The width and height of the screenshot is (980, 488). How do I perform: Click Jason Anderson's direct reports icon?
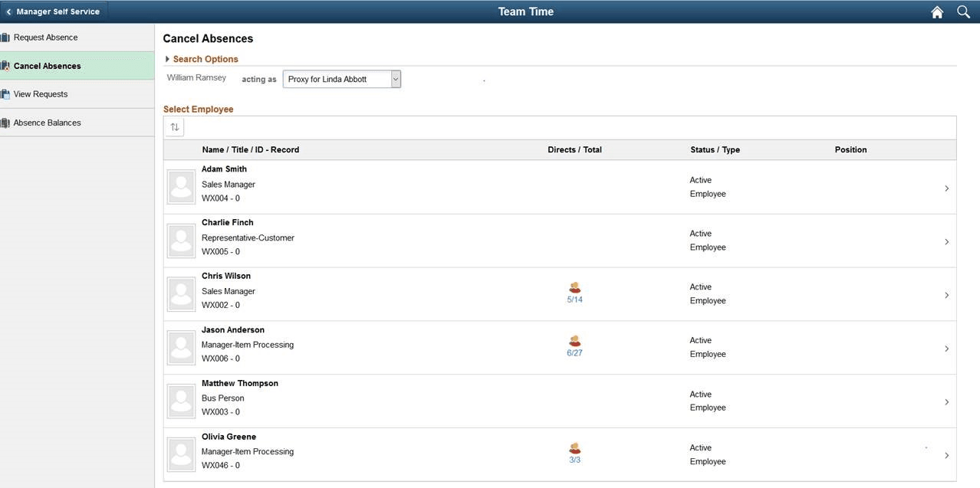574,341
